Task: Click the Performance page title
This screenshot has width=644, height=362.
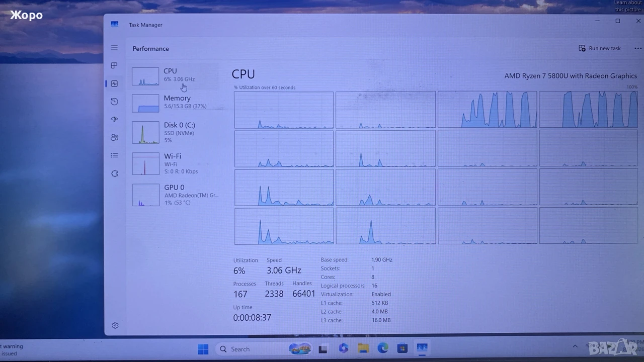Action: tap(151, 49)
